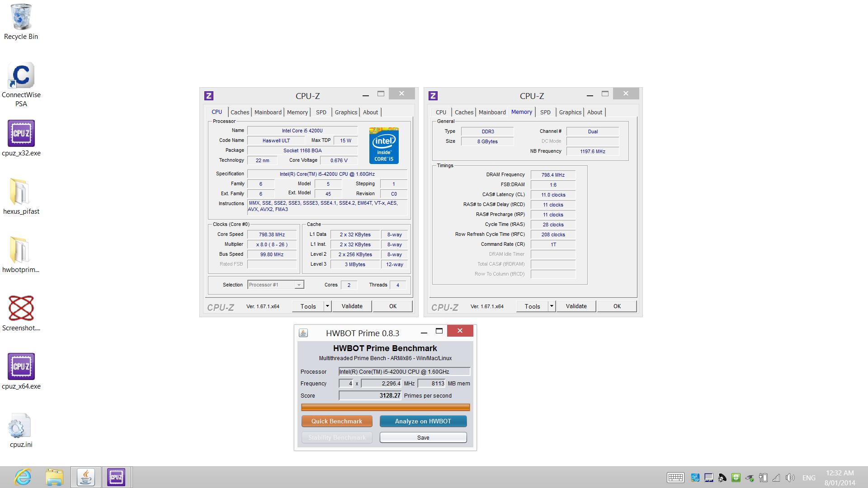Screen dimensions: 868x488
Task: Open the About tab in left CPU-Z
Action: (370, 112)
